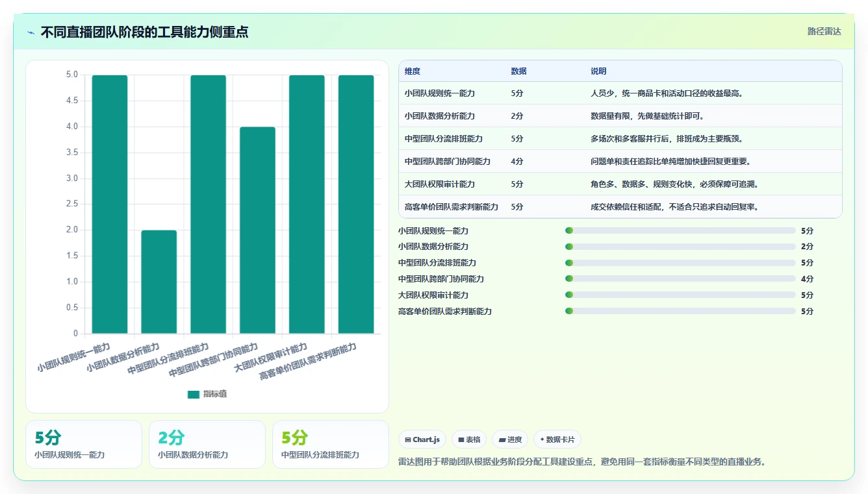The width and height of the screenshot is (868, 494).
Task: Click the 小团队规则统一能力 x-axis label
Action: point(73,357)
